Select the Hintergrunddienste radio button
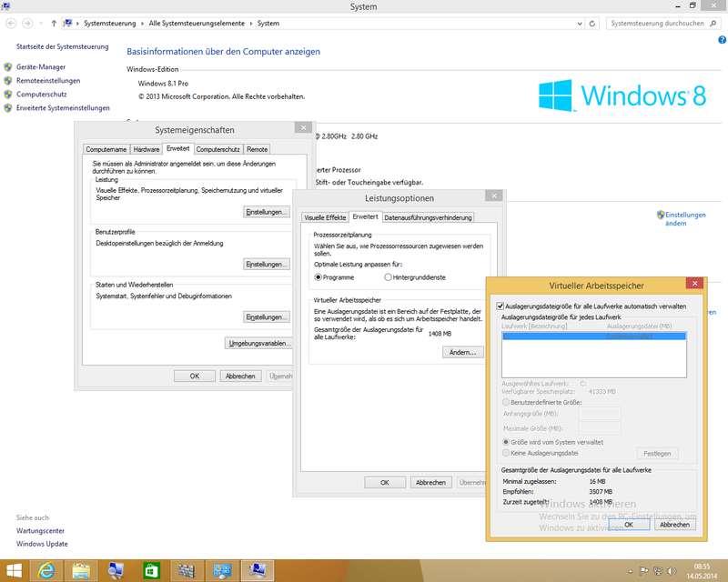Viewport: 728px width, 582px height. [389, 276]
